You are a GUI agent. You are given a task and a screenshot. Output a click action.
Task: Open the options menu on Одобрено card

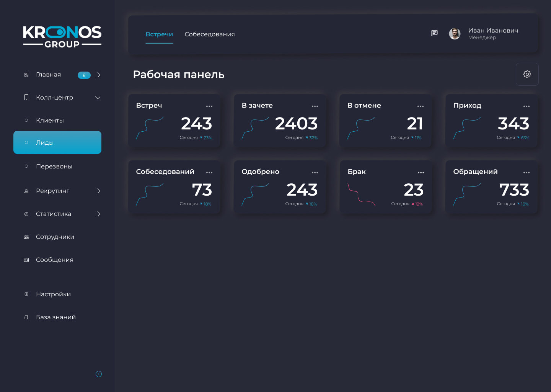(x=315, y=173)
